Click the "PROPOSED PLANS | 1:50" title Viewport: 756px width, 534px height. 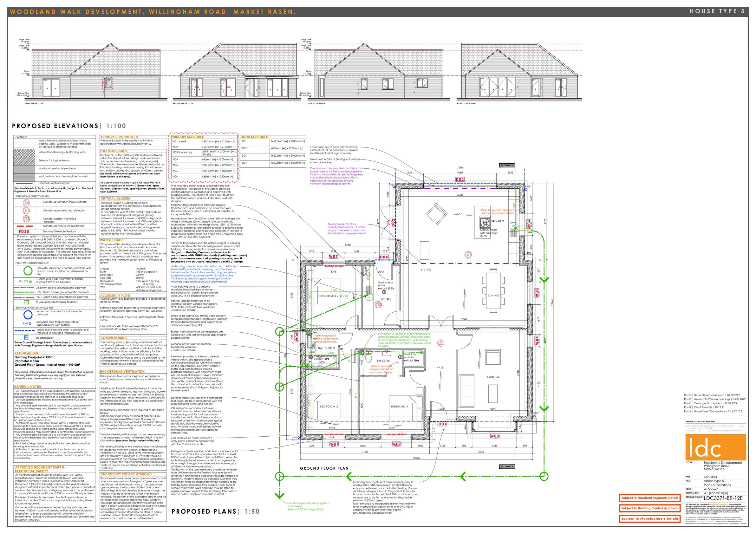pos(216,511)
